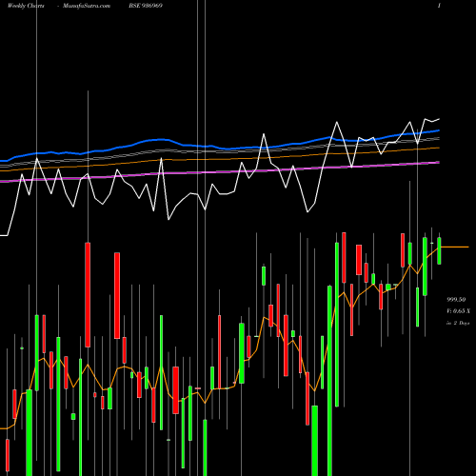Click the "999.50" price value
The width and height of the screenshot is (476, 476).
[456, 300]
